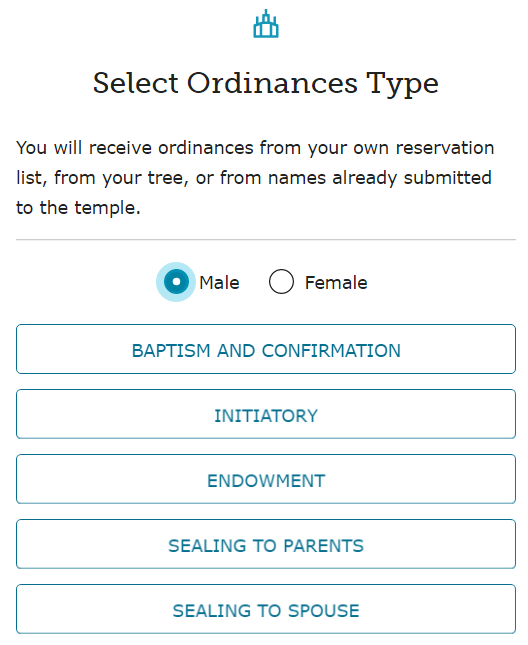Click the word submitted in the description
528x645 pixels.
coord(447,178)
